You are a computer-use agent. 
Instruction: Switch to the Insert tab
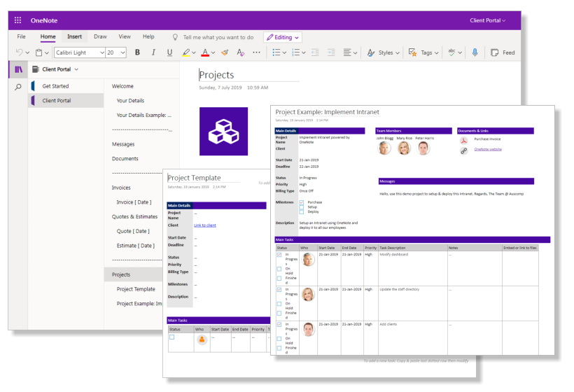click(x=75, y=36)
